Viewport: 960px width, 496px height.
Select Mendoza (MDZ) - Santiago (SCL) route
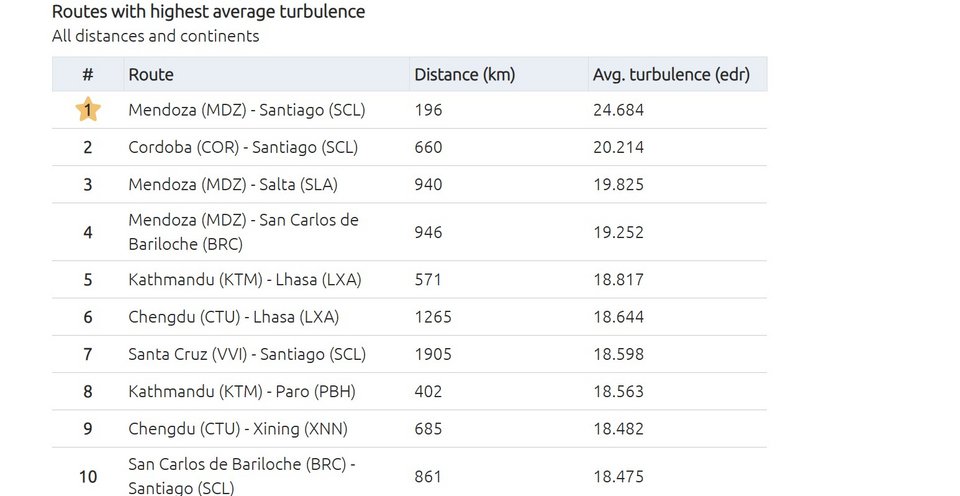[x=247, y=110]
